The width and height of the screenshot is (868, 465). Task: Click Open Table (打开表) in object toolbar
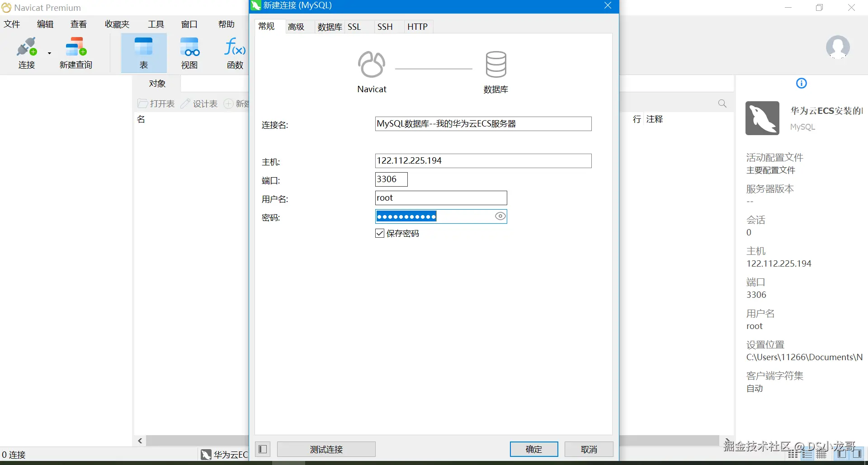point(156,104)
